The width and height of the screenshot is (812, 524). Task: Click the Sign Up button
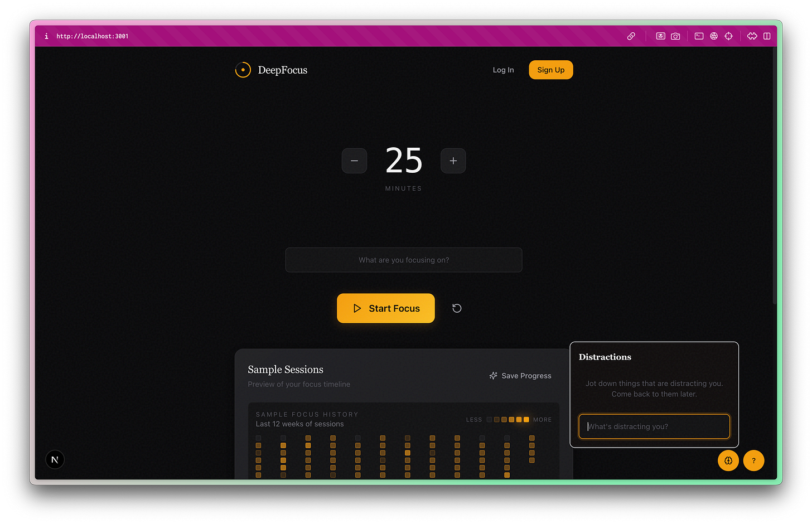coord(550,70)
